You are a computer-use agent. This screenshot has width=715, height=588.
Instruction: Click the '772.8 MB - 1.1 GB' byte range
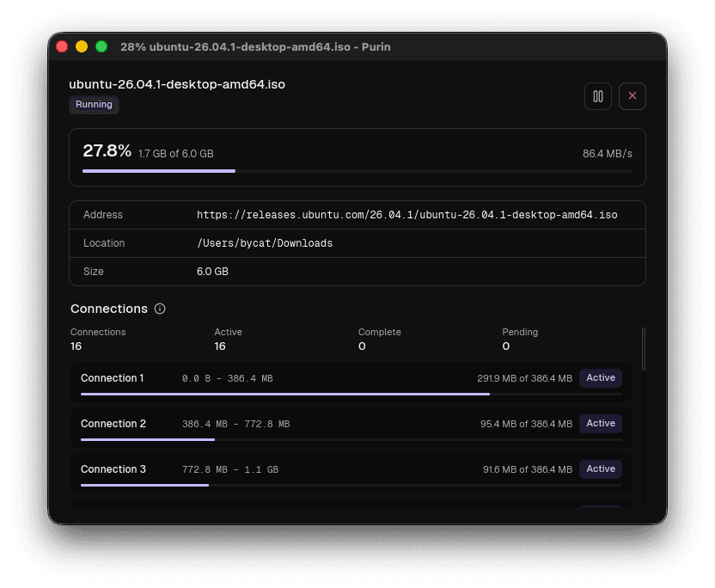[230, 470]
